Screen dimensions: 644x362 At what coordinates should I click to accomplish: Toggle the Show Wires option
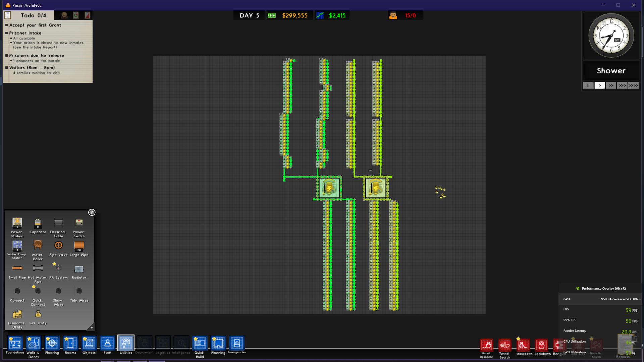pyautogui.click(x=58, y=296)
